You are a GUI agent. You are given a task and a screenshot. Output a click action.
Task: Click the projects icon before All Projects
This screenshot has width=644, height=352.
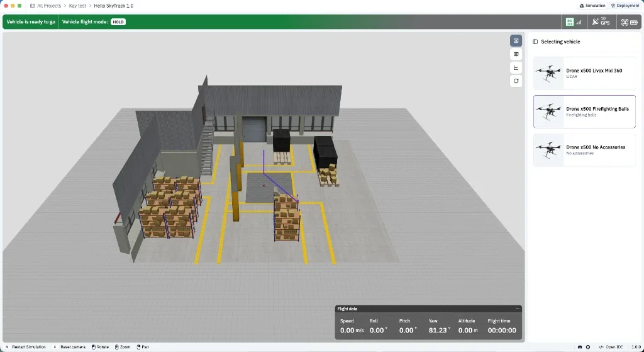(x=33, y=6)
